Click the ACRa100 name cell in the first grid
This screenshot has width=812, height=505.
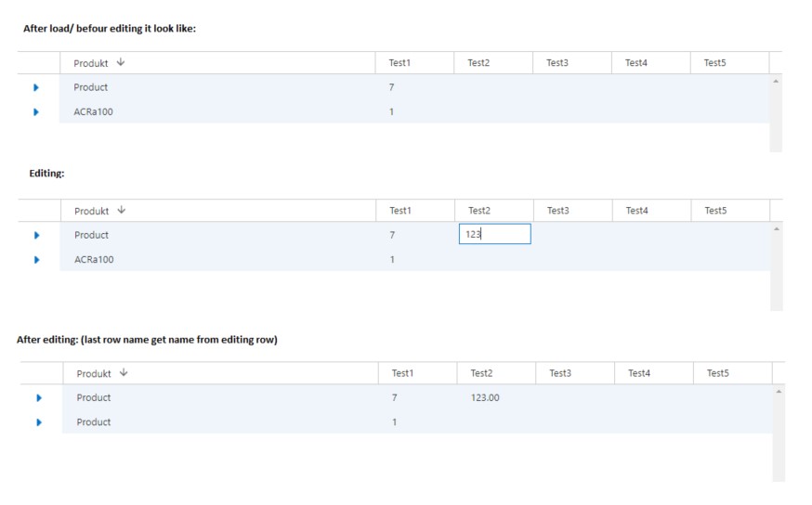[93, 112]
